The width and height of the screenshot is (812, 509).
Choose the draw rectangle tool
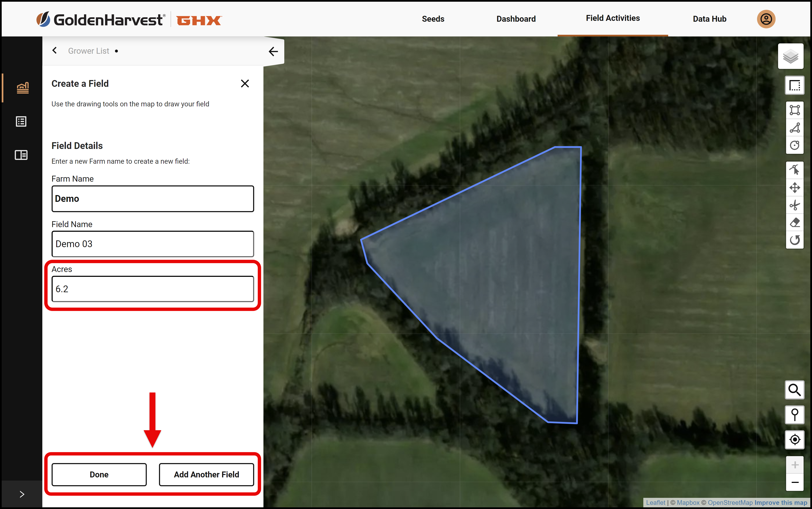tap(795, 110)
